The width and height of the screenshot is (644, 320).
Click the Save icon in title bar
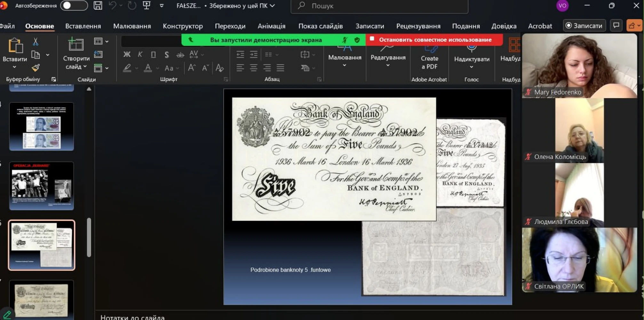point(98,5)
